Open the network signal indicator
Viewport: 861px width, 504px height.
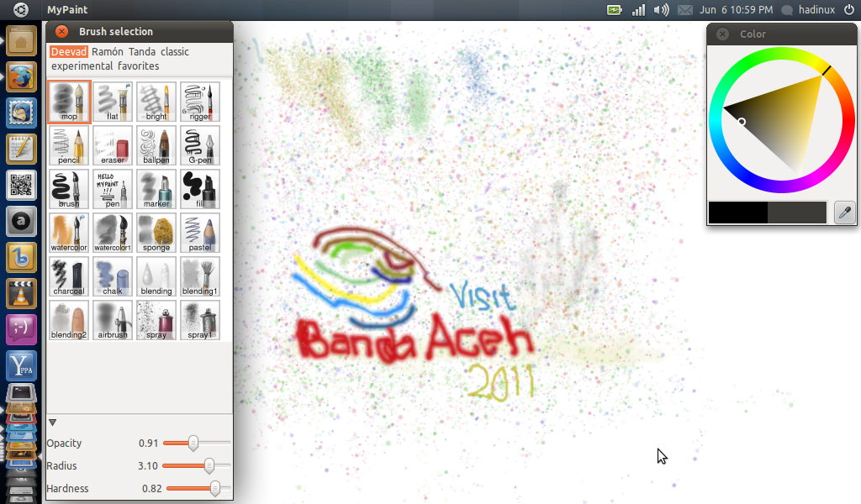(638, 10)
